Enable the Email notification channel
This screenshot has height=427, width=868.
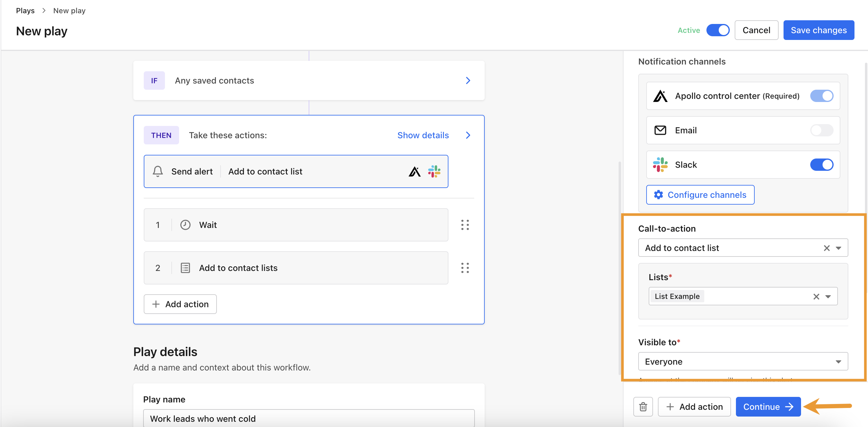[x=822, y=130]
